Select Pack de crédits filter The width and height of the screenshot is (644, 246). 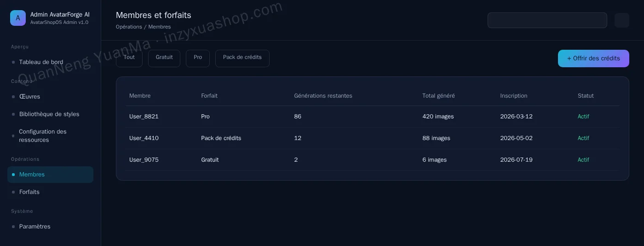point(242,59)
